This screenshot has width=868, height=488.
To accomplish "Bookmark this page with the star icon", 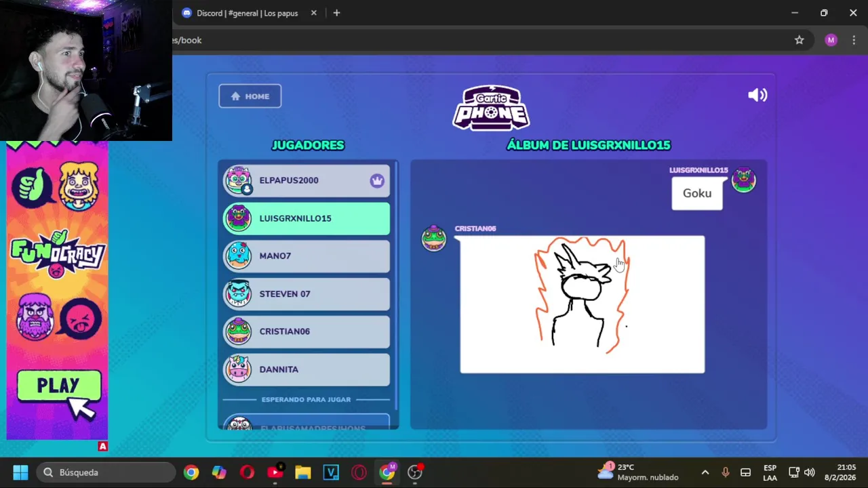I will click(800, 40).
